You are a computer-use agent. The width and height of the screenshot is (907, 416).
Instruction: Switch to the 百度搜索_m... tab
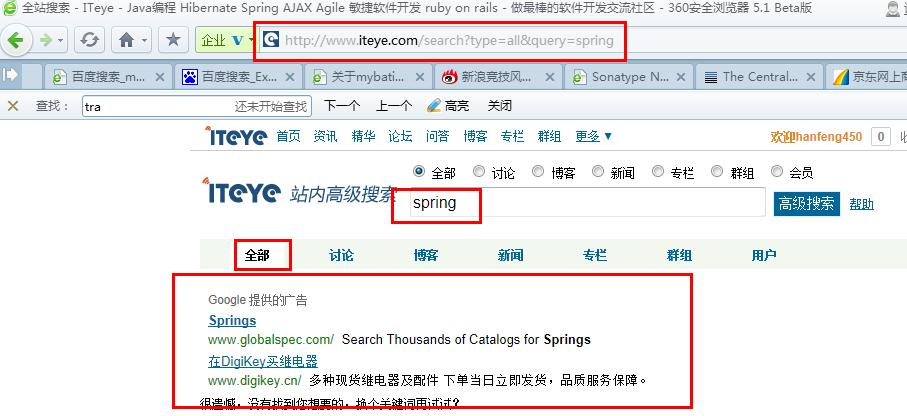(108, 76)
